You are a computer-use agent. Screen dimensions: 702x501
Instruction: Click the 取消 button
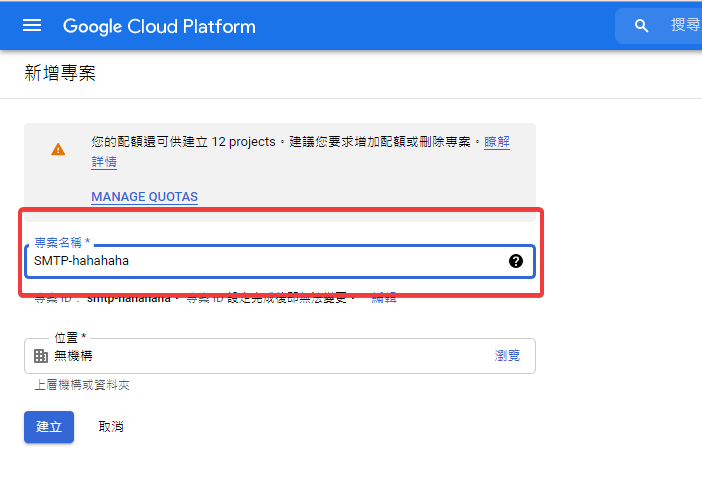pos(111,427)
